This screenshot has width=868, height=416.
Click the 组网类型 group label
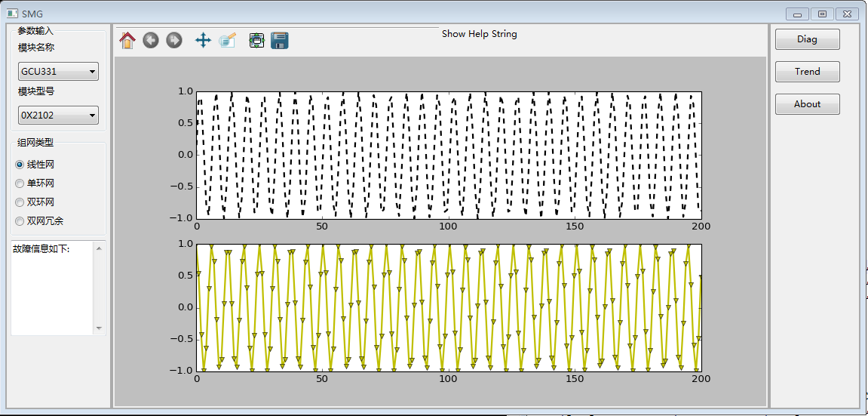[x=35, y=143]
